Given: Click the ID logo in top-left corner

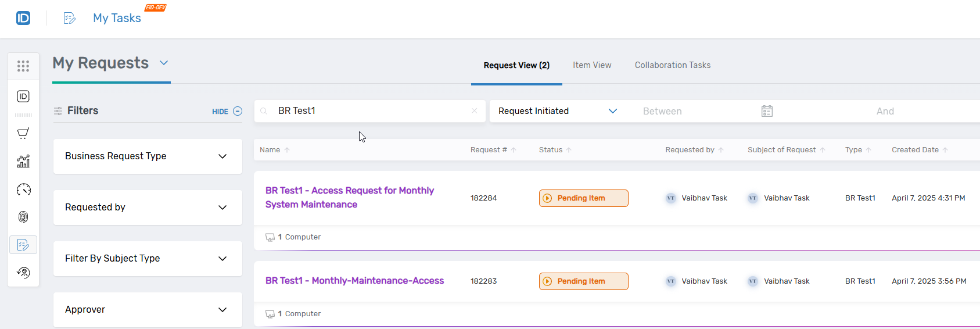Looking at the screenshot, I should click(x=23, y=18).
